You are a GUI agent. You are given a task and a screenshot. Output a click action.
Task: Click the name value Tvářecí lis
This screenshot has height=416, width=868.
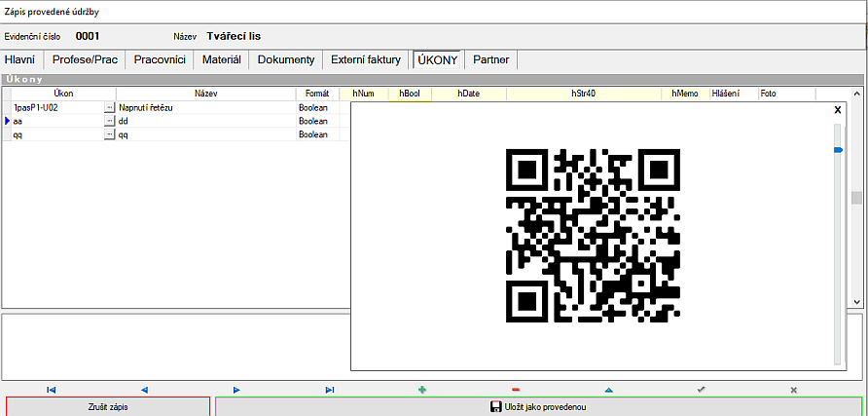234,37
